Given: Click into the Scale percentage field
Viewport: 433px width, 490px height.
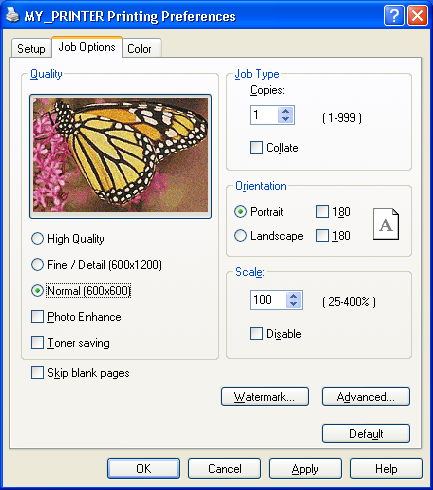Looking at the screenshot, I should 268,300.
